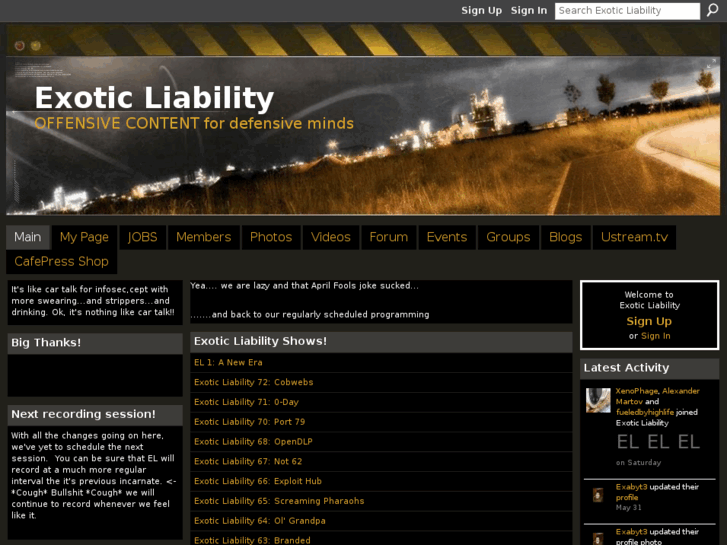Open XenoPhage's avatar in Latest Activity
This screenshot has height=545, width=727.
(598, 400)
